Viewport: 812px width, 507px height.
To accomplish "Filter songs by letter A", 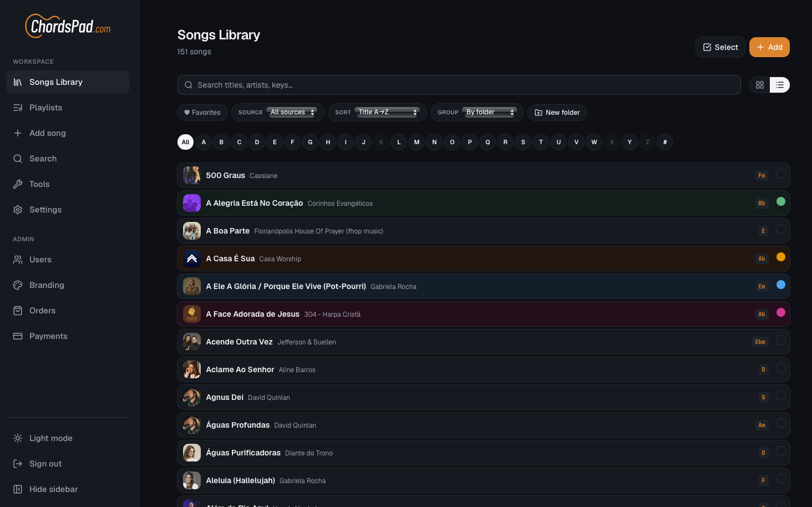I will point(204,142).
